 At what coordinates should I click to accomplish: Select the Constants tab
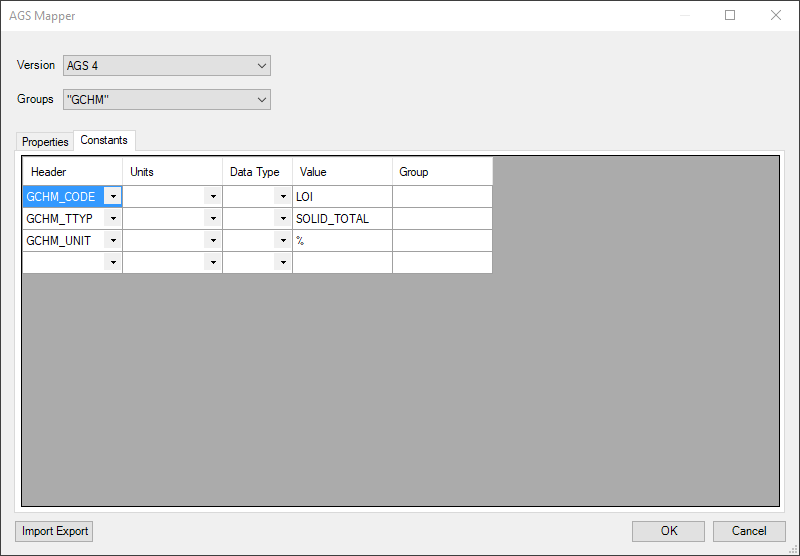pos(104,140)
